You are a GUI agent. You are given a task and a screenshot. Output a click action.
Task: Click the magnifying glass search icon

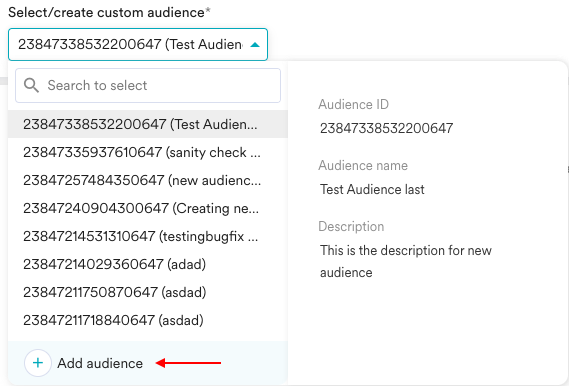pyautogui.click(x=31, y=86)
